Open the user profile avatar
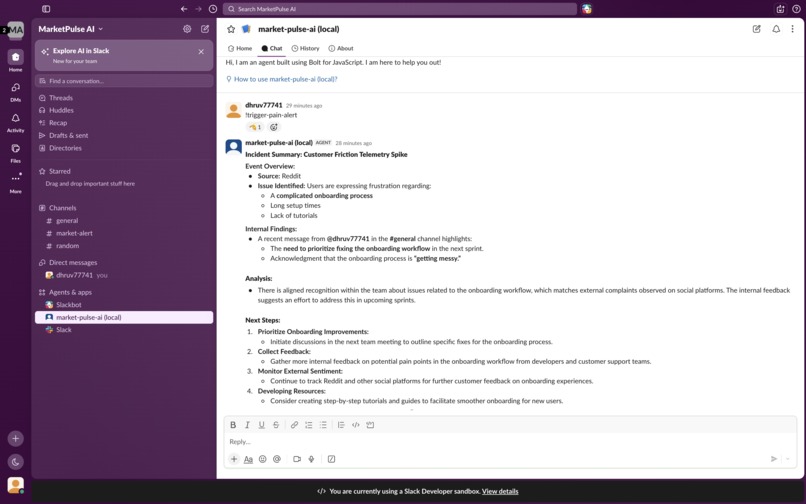 point(15,485)
